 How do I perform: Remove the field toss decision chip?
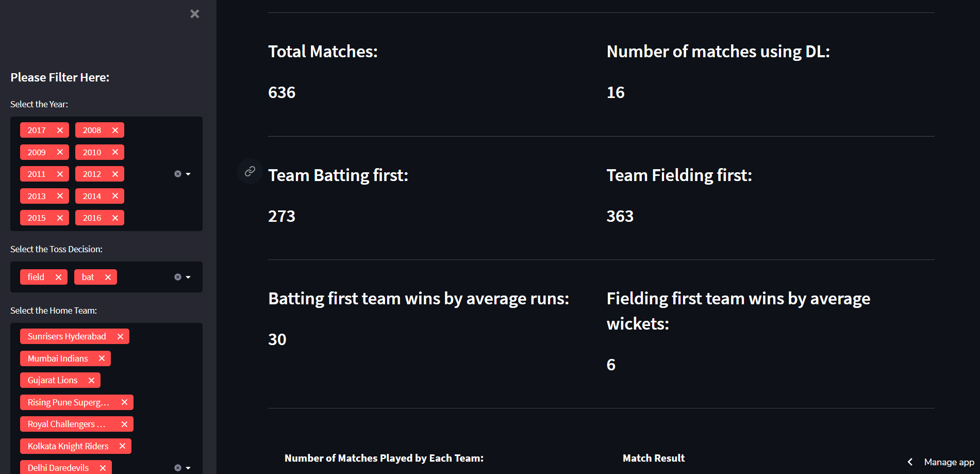[x=59, y=277]
